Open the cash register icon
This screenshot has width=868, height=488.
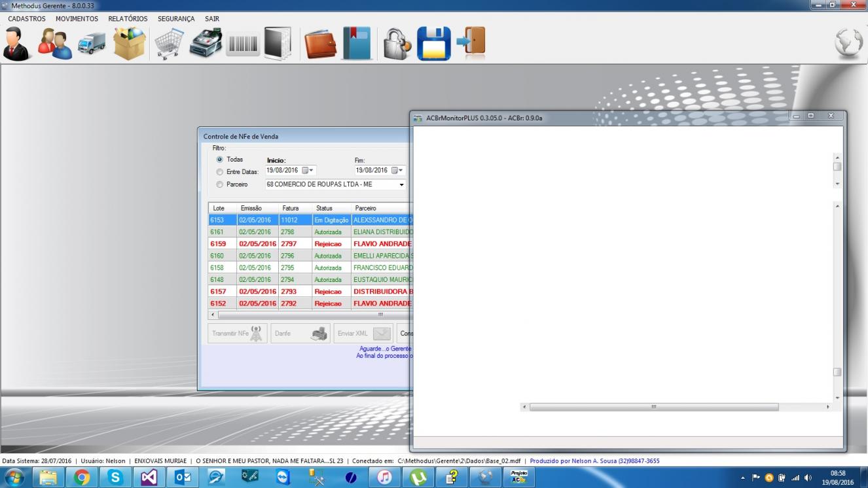206,44
